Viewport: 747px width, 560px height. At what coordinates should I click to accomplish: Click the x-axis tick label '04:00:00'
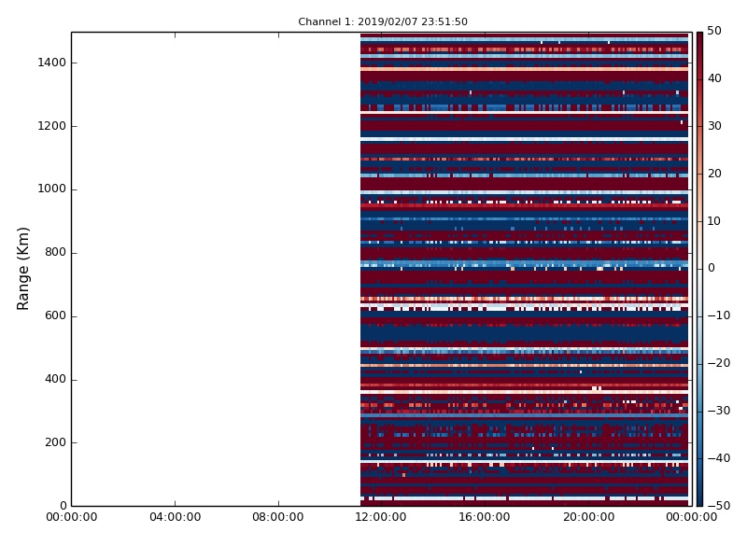pos(175,517)
